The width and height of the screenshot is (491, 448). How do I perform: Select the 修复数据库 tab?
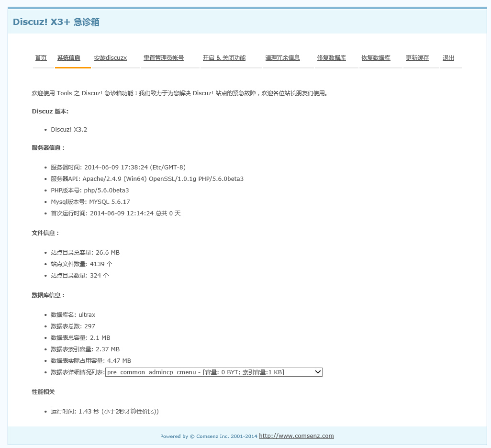point(332,58)
